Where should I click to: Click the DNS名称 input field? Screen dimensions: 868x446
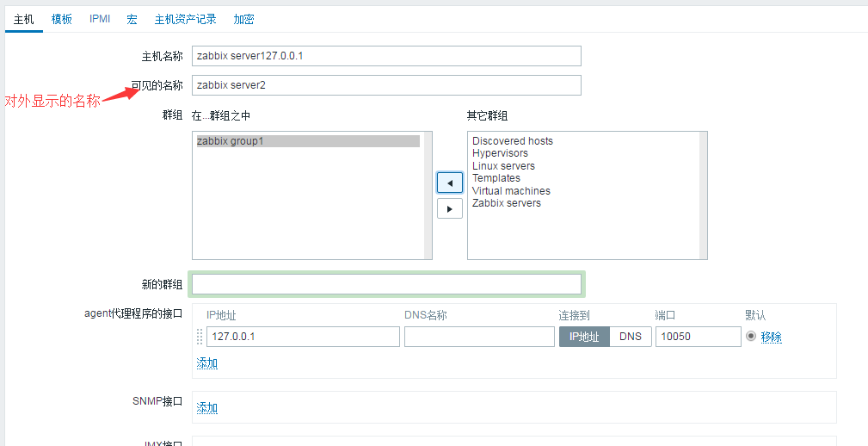[x=479, y=337]
